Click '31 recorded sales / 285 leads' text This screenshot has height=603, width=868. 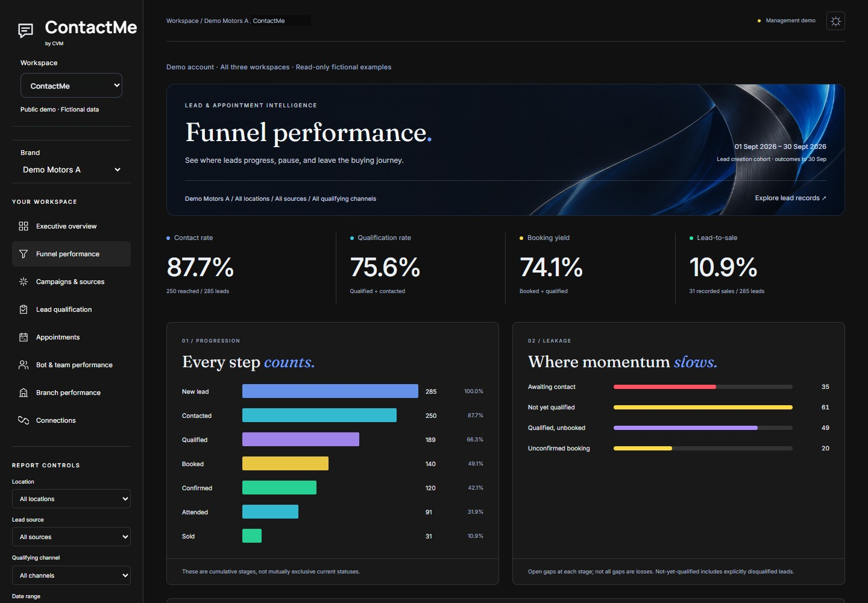pos(726,291)
